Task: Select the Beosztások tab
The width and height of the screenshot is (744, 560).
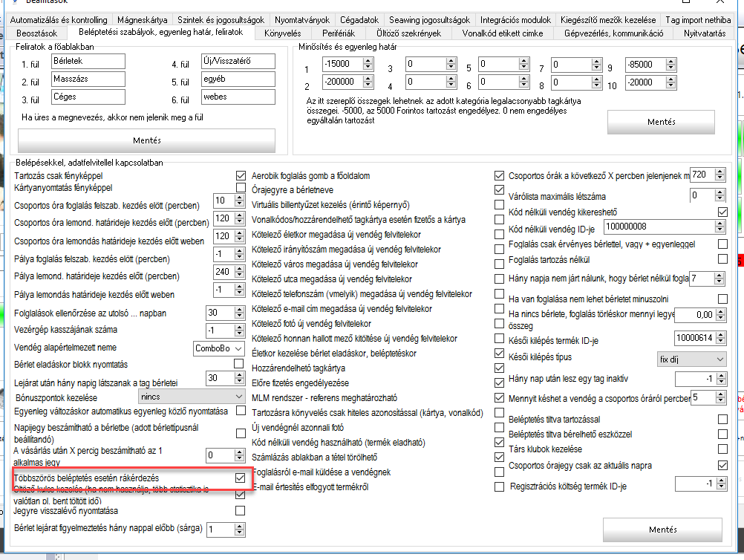Action: click(x=36, y=33)
